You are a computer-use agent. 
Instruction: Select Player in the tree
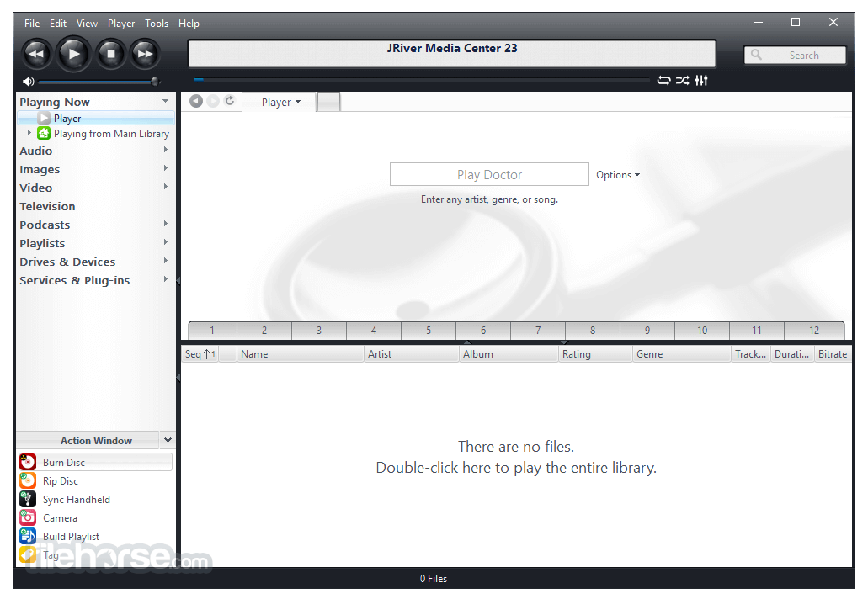click(x=96, y=119)
